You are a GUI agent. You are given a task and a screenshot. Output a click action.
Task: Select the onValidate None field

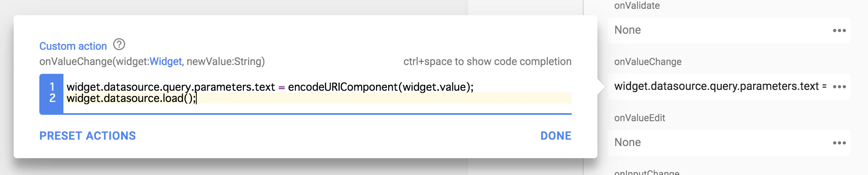729,30
